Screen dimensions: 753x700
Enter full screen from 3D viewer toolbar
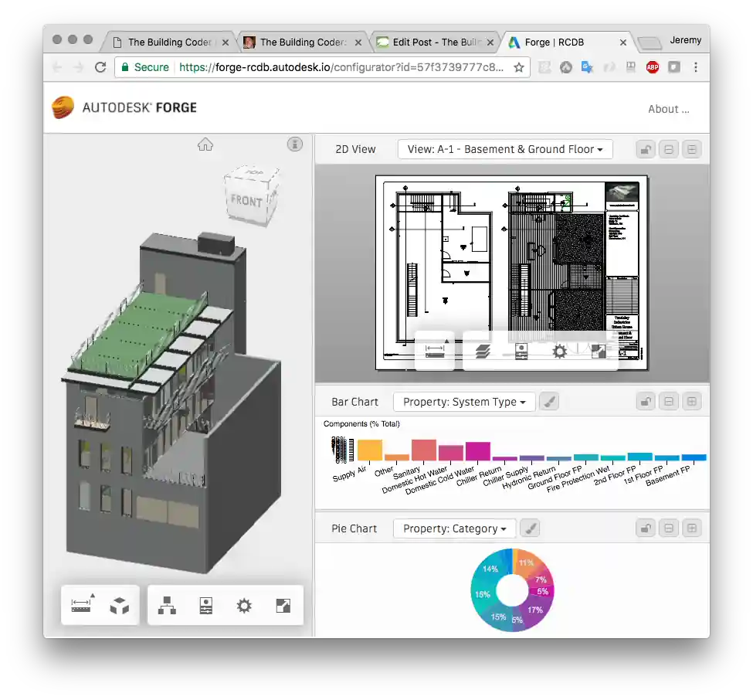[x=283, y=606]
